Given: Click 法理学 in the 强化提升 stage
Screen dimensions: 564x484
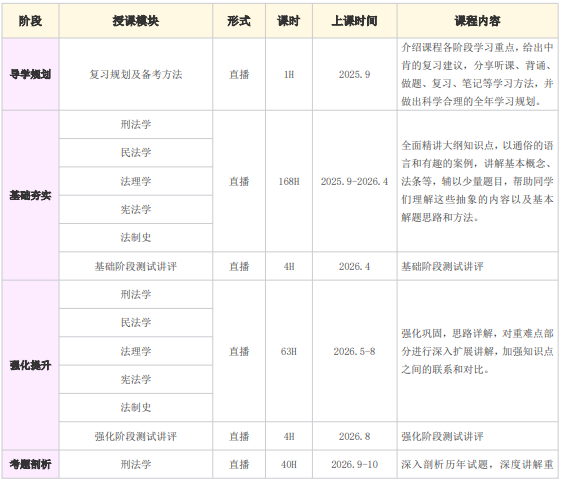Looking at the screenshot, I should click(x=136, y=351).
